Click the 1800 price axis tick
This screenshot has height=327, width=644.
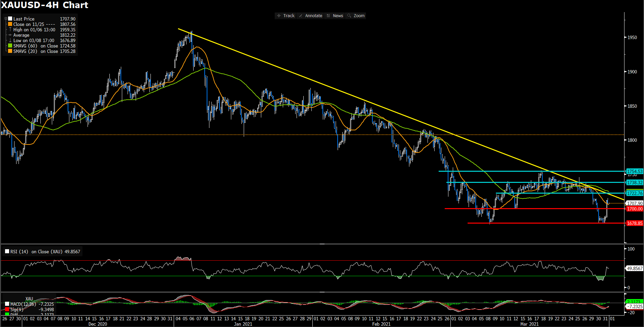(x=632, y=140)
